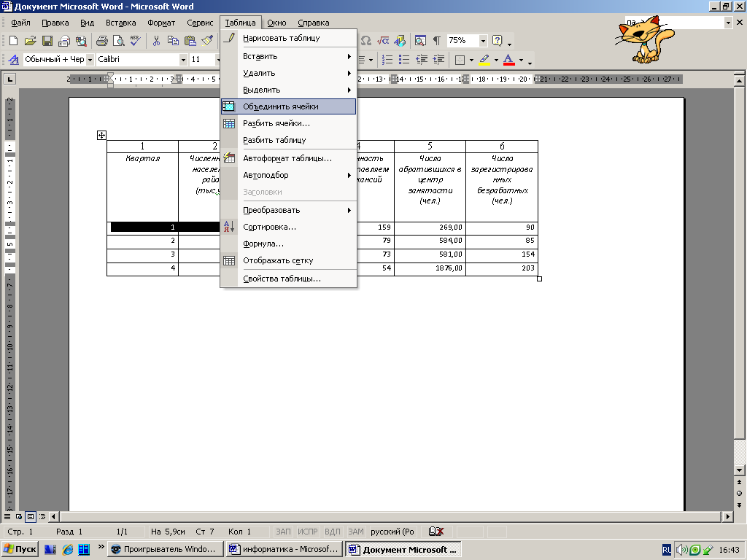Open the equation editor square-root icon
The image size is (747, 560).
tap(382, 41)
